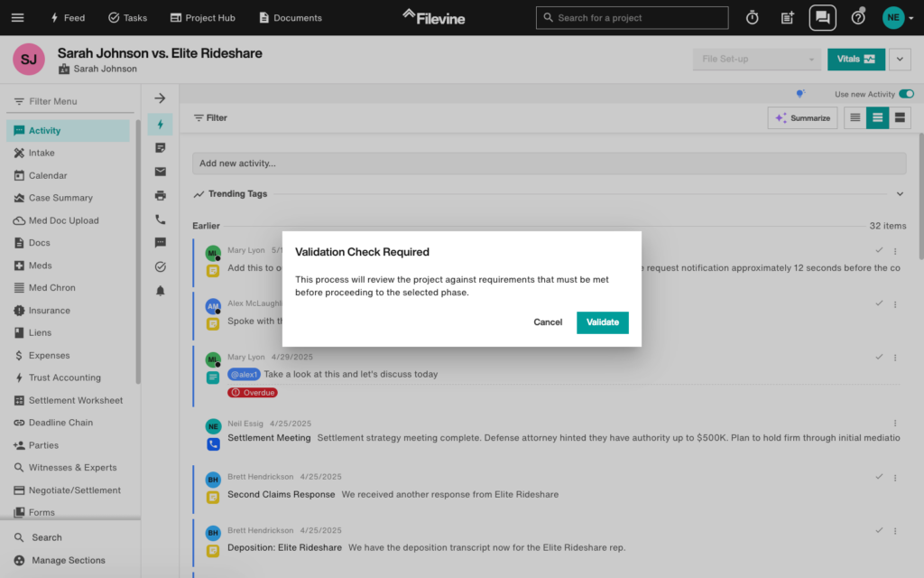
Task: Click the phone call icon in the activity sidebar
Action: coord(161,219)
